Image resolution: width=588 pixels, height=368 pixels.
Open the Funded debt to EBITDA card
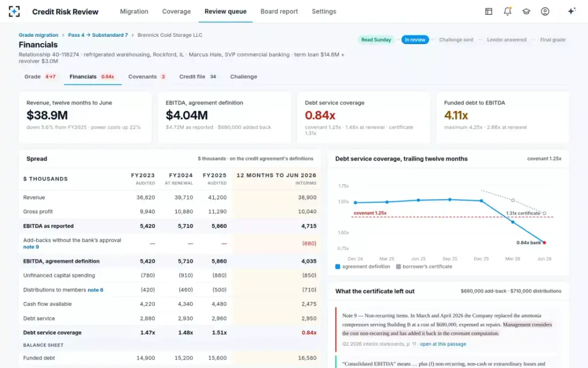click(x=503, y=117)
